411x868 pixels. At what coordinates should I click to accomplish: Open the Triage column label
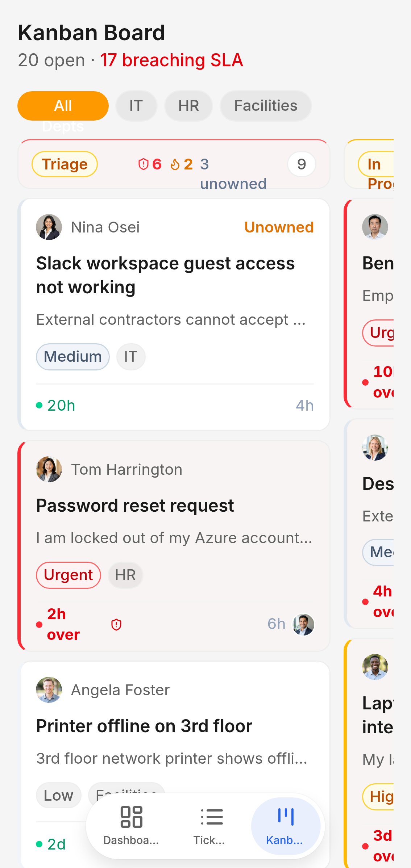tap(65, 164)
